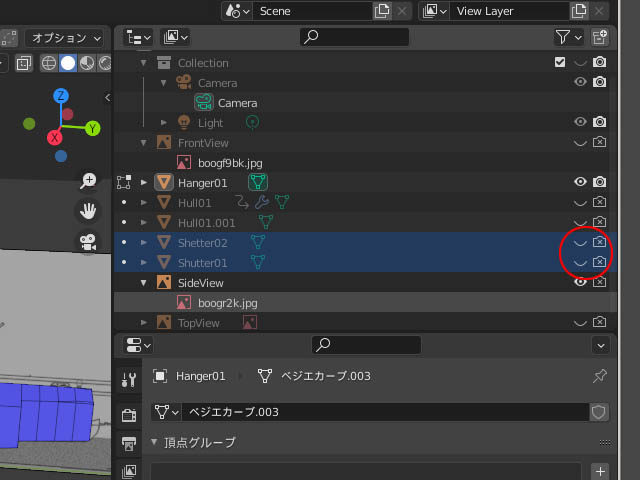Click the pan view hand button

(x=88, y=211)
